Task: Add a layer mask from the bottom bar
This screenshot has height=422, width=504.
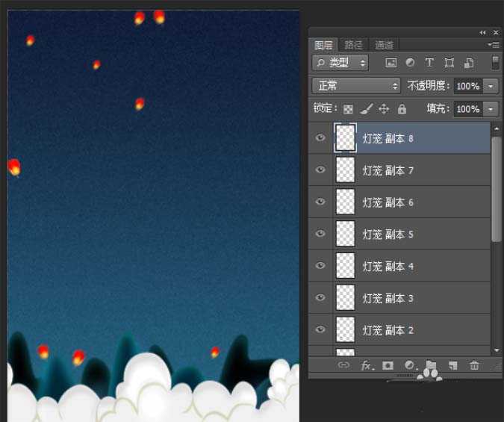Action: (x=388, y=365)
